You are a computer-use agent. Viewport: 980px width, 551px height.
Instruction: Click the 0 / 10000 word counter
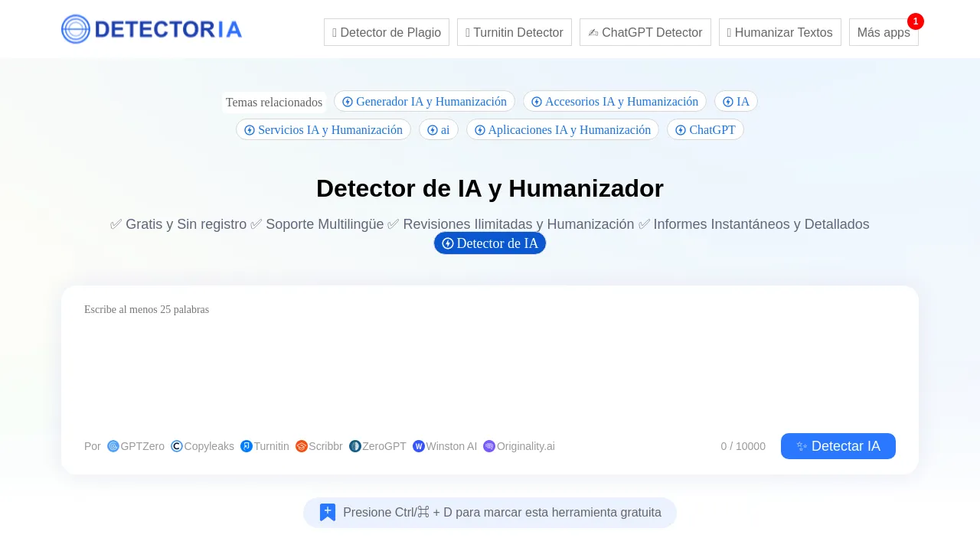(x=743, y=446)
